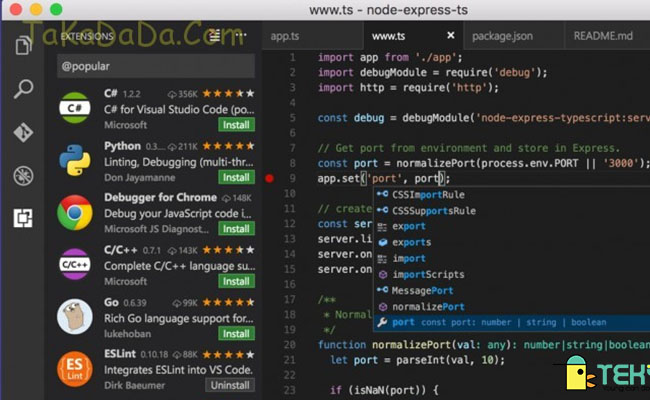Viewport: 650px width, 400px height.
Task: Switch to the package.json tab
Action: 502,36
